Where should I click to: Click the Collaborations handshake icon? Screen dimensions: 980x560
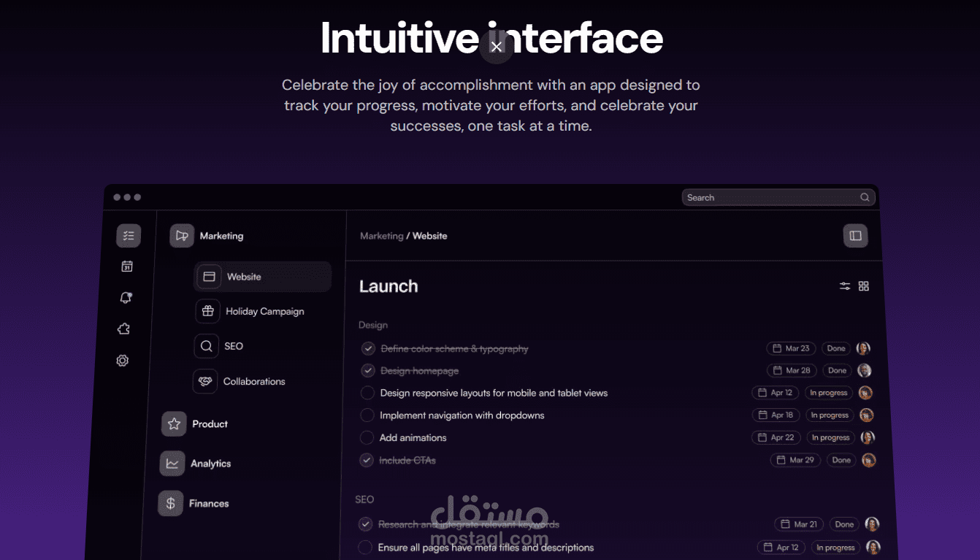point(205,381)
